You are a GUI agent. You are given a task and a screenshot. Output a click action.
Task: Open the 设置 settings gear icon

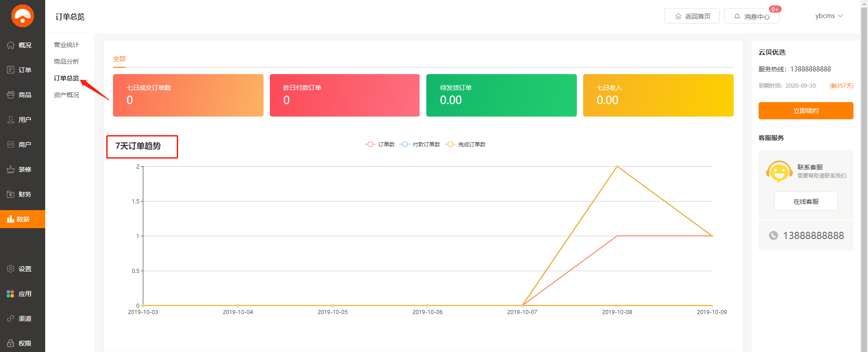coord(11,269)
